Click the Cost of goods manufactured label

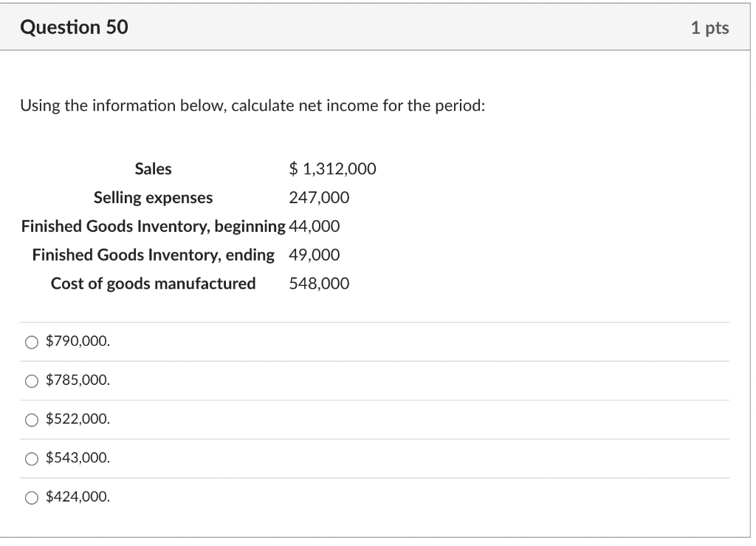click(153, 283)
